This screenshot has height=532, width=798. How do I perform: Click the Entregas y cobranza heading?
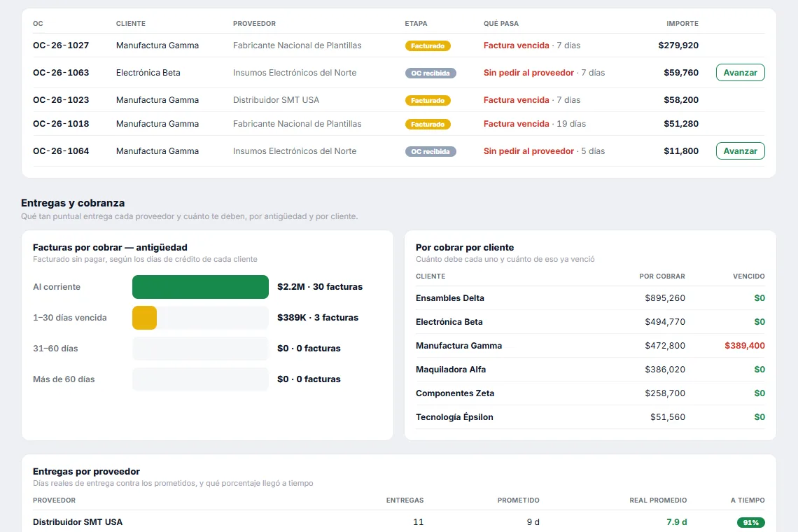click(73, 203)
